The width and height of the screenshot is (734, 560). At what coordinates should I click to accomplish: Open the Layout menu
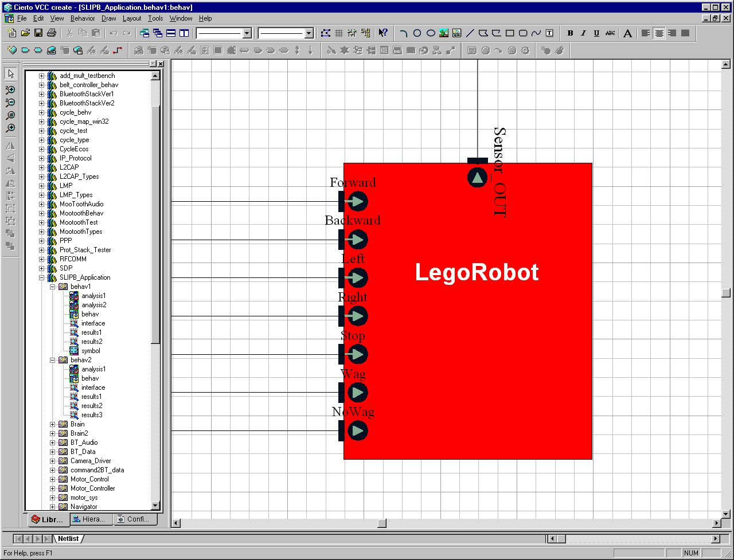point(132,18)
